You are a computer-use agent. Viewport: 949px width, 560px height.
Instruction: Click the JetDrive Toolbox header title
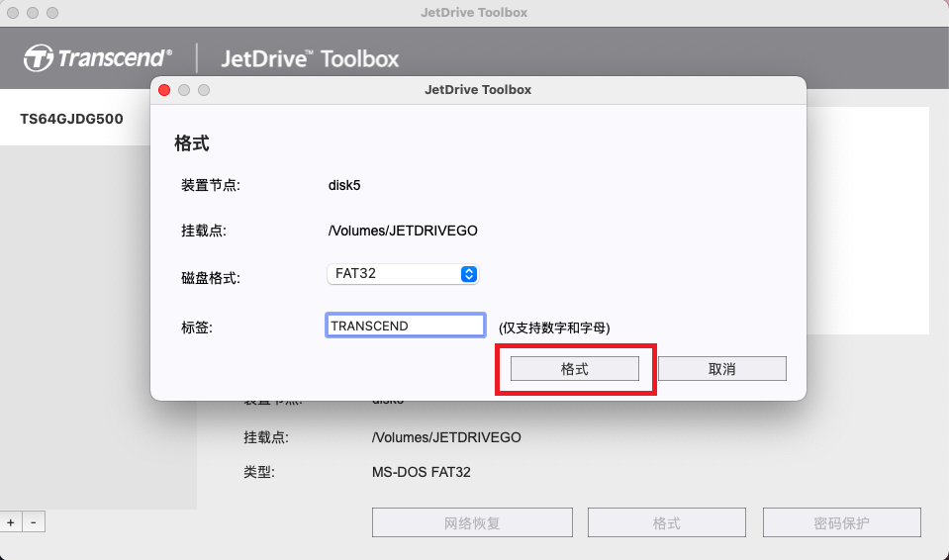tap(310, 58)
